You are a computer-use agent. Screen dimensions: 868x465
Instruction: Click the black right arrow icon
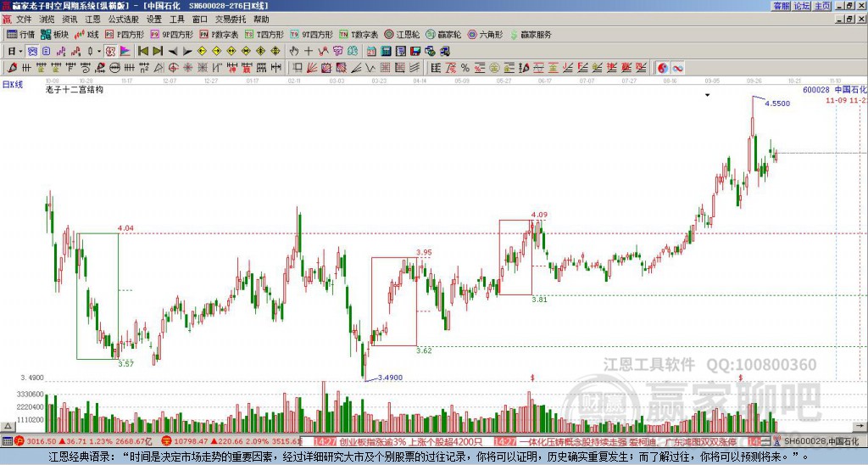(187, 51)
